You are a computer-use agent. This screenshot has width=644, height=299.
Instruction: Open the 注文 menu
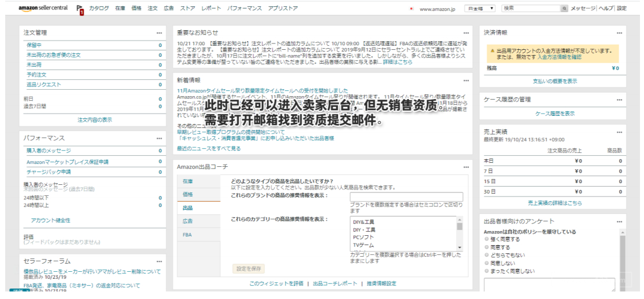coord(152,8)
